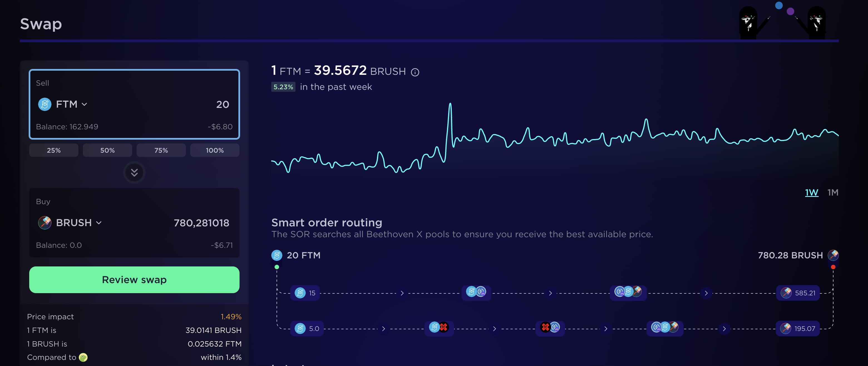
Task: Select 25% of balance
Action: coord(54,150)
